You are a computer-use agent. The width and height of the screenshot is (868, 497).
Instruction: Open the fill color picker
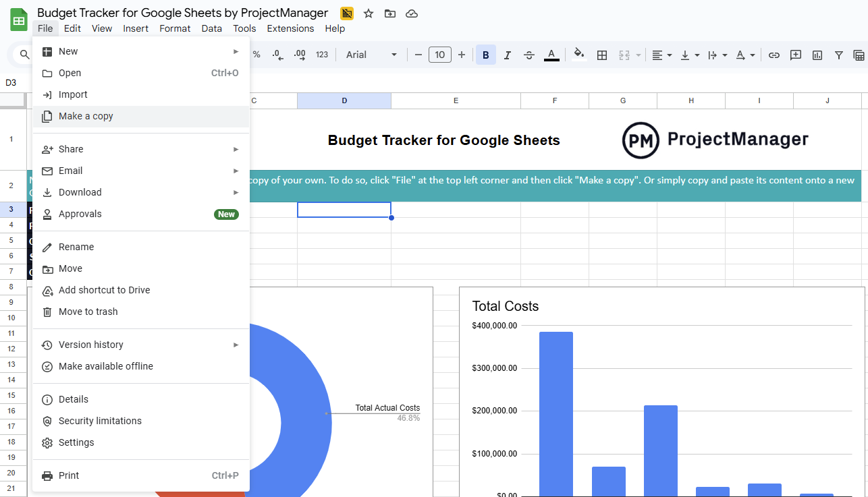[579, 55]
